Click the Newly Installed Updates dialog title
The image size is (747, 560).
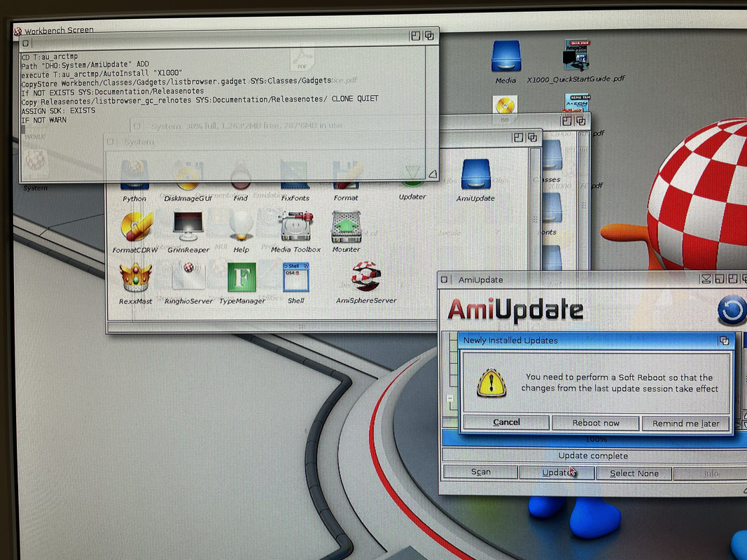coord(510,340)
